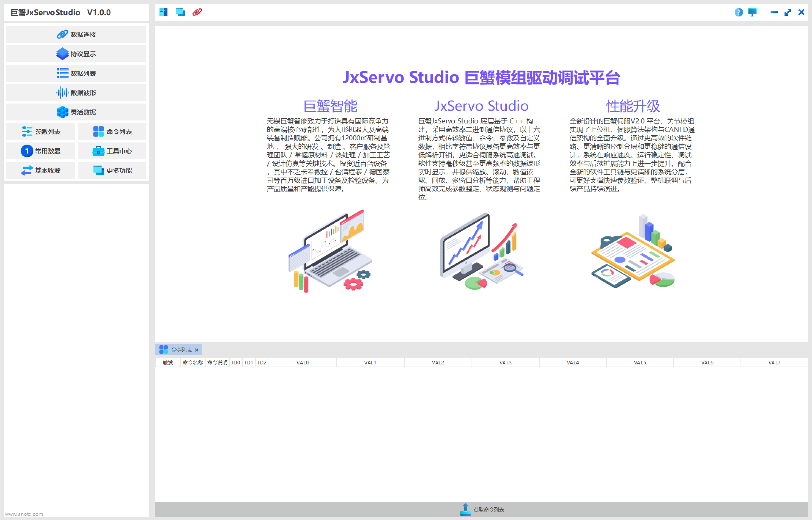The height and width of the screenshot is (520, 812).
Task: Open the 数据连接 data connection panel
Action: click(76, 34)
